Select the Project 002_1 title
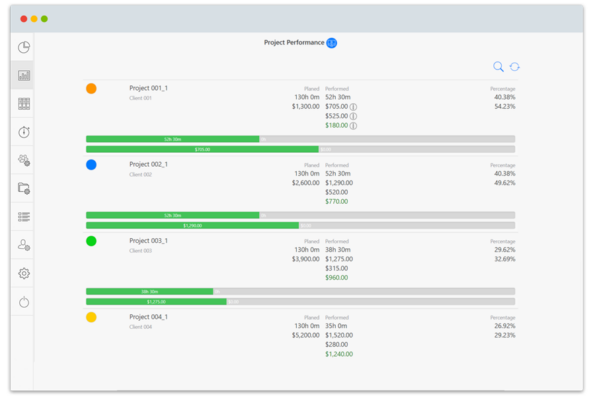The width and height of the screenshot is (595, 397). pos(148,164)
